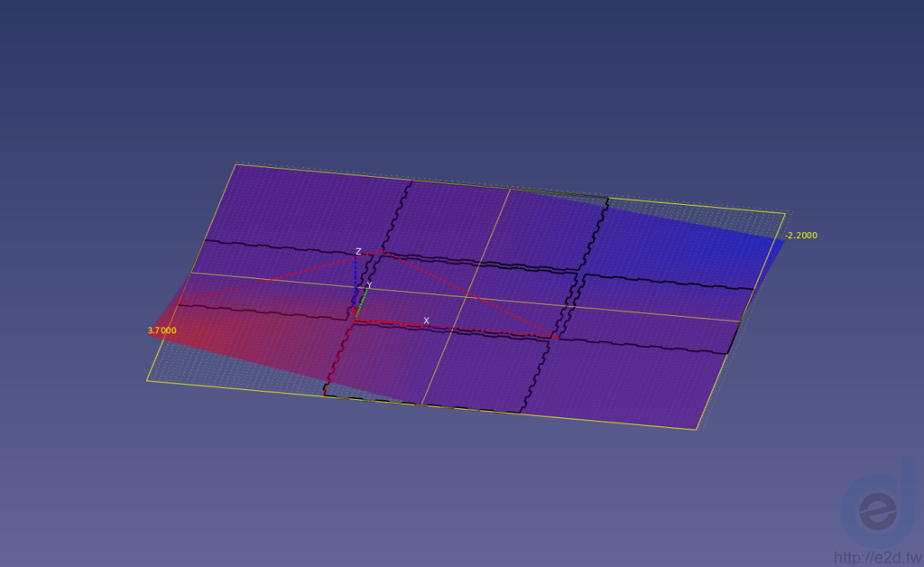
Task: Select the bottom-right yellow bounding box corner
Action: point(696,429)
